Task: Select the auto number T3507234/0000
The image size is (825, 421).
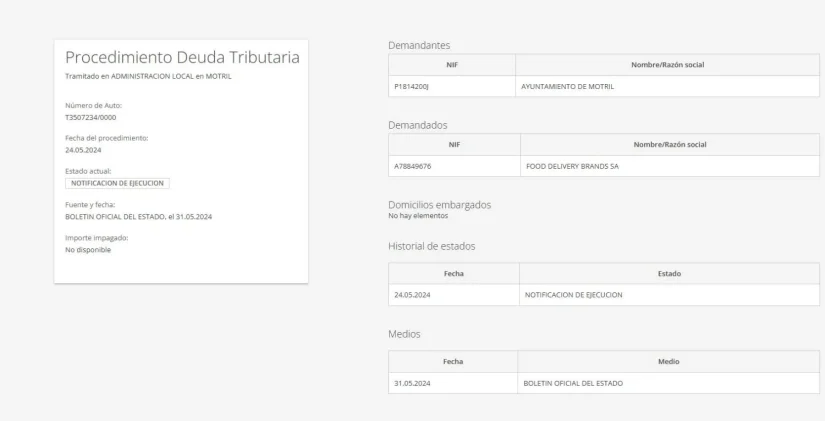Action: tap(90, 117)
